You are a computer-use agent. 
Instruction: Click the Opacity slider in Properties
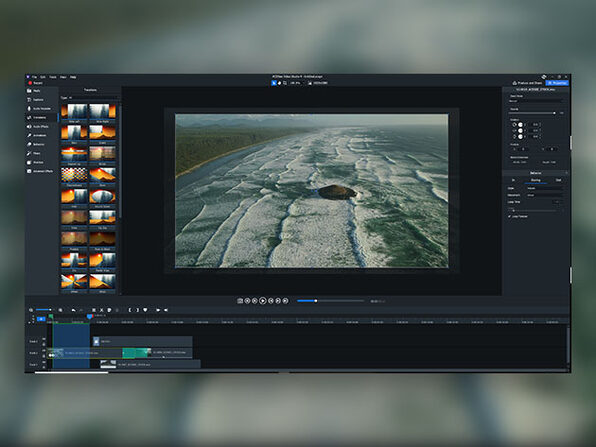[533, 113]
